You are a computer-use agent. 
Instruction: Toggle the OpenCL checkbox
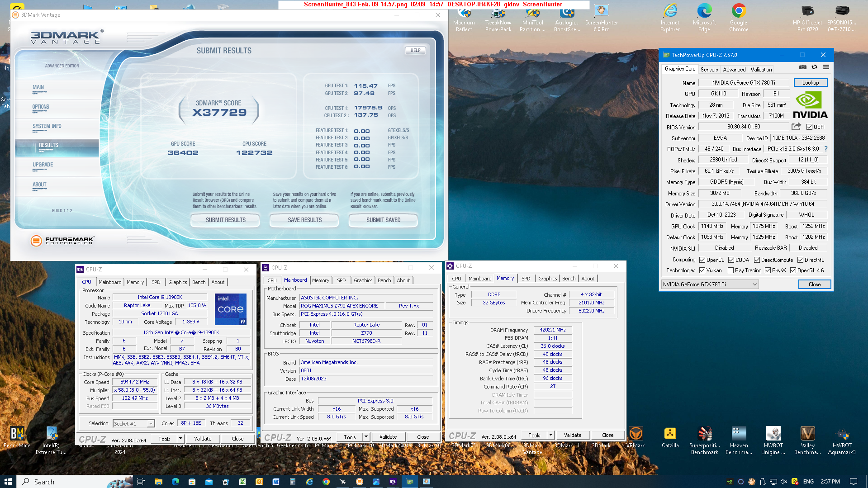click(702, 260)
